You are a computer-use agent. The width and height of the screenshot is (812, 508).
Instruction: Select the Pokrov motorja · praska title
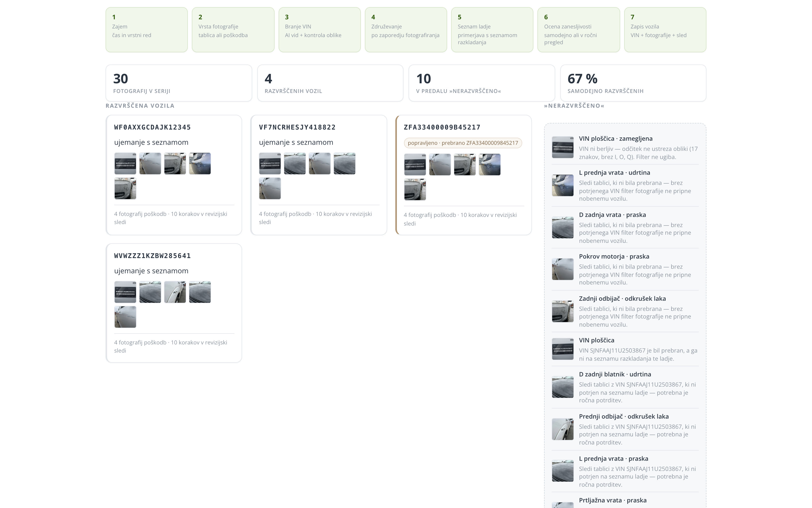[x=614, y=256]
